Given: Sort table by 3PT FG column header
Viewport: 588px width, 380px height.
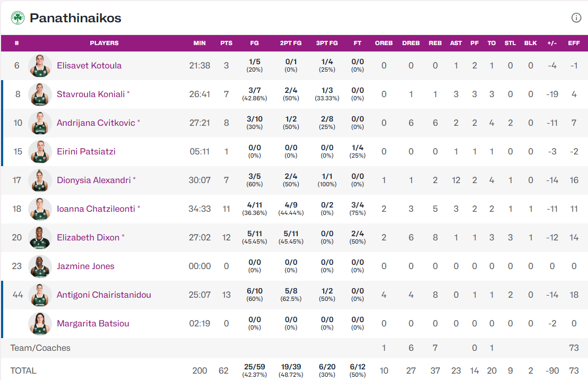Looking at the screenshot, I should (326, 43).
